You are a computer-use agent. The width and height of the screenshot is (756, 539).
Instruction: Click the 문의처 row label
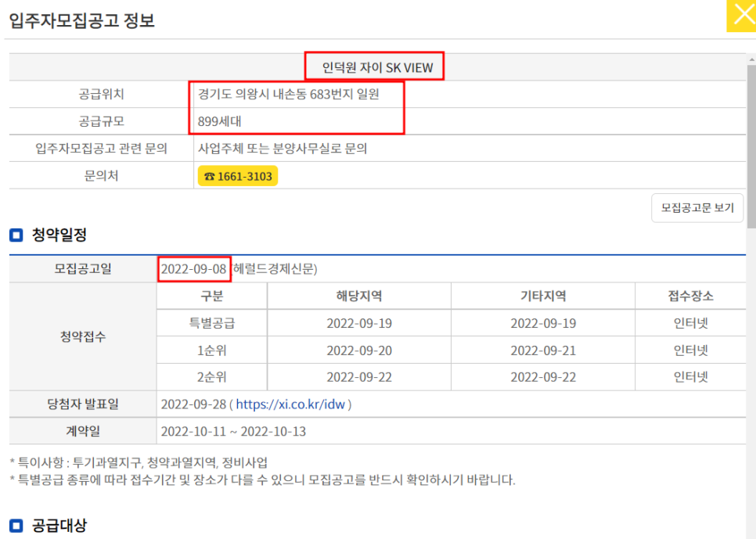point(101,176)
